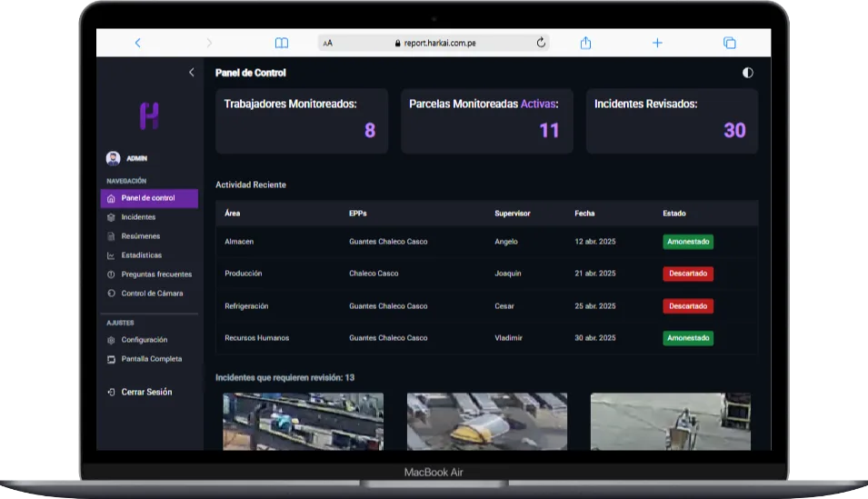Click the info icon beside Preguntas frecuentes
Image resolution: width=868 pixels, height=499 pixels.
[x=111, y=274]
